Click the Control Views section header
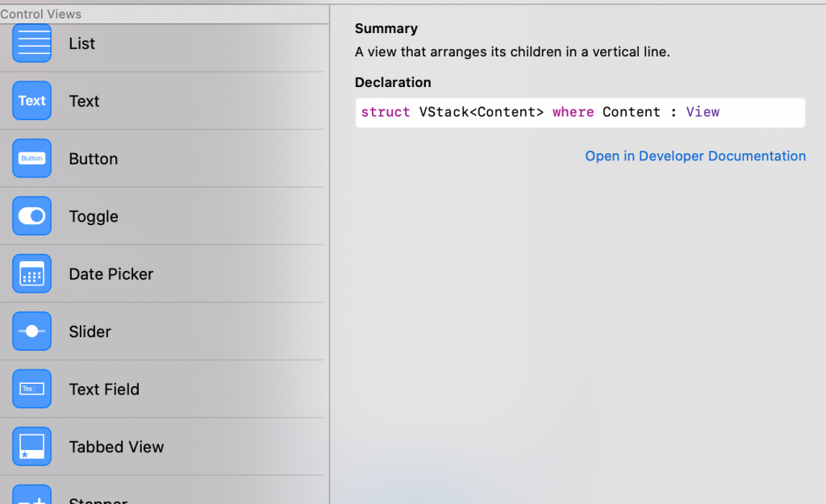This screenshot has width=826, height=504. (x=41, y=14)
